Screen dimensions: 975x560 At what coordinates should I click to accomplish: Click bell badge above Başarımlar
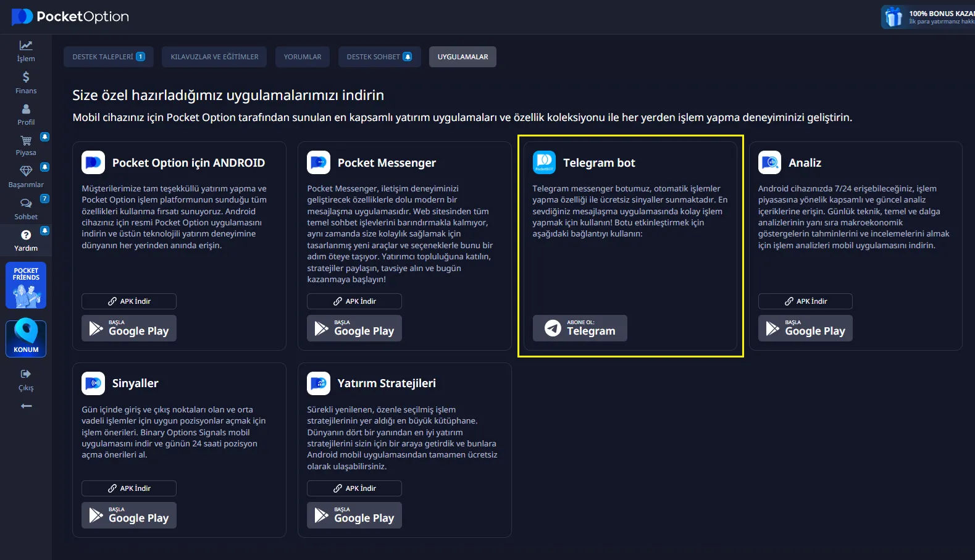(44, 167)
